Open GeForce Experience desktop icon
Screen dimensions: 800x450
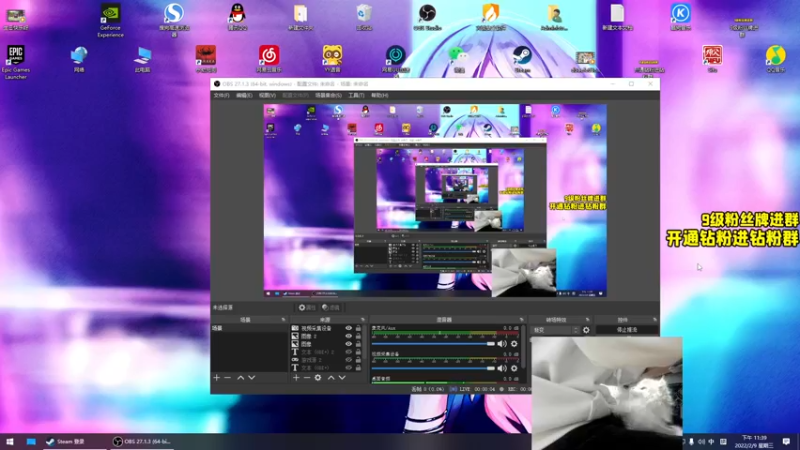coord(110,21)
